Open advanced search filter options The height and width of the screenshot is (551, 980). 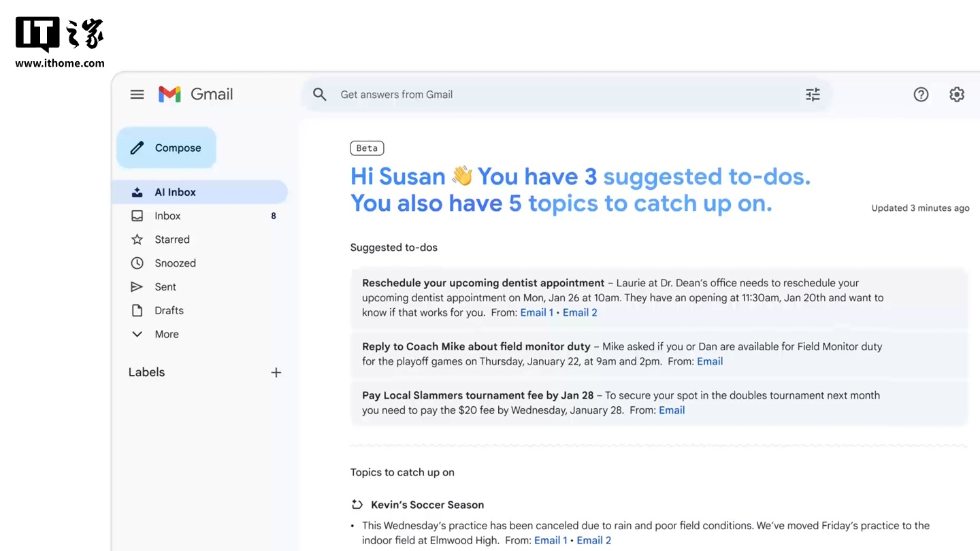pyautogui.click(x=813, y=94)
